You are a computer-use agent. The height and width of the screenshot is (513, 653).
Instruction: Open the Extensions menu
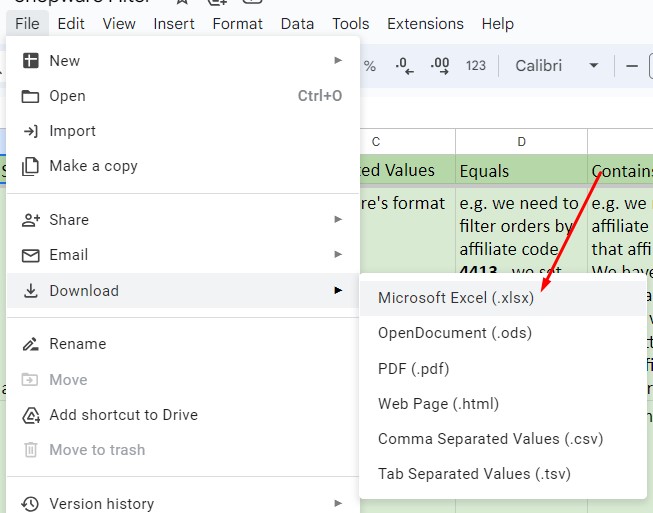point(425,23)
